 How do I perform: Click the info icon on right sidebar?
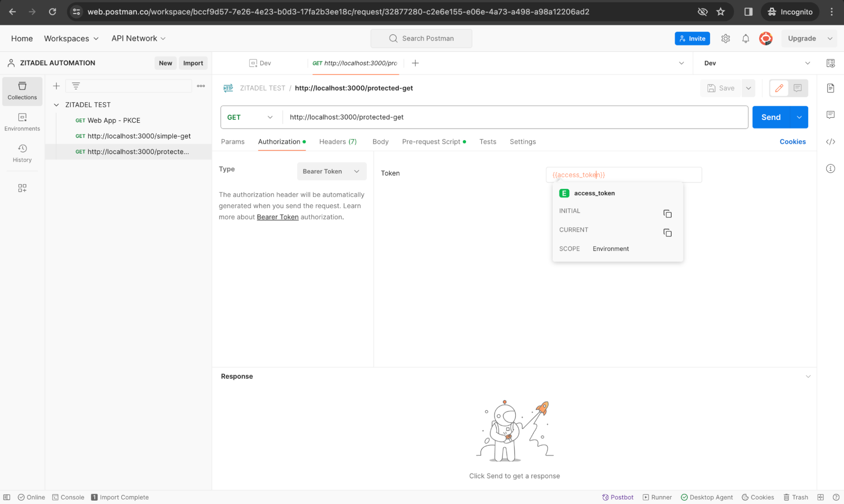point(831,168)
